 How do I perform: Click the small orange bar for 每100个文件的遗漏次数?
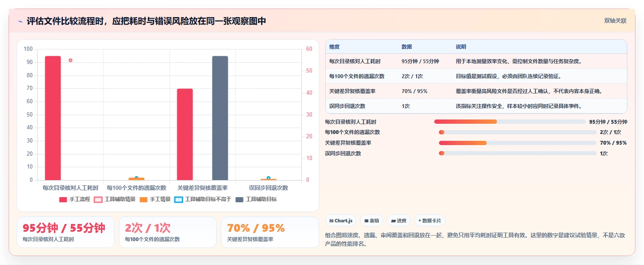pyautogui.click(x=136, y=179)
